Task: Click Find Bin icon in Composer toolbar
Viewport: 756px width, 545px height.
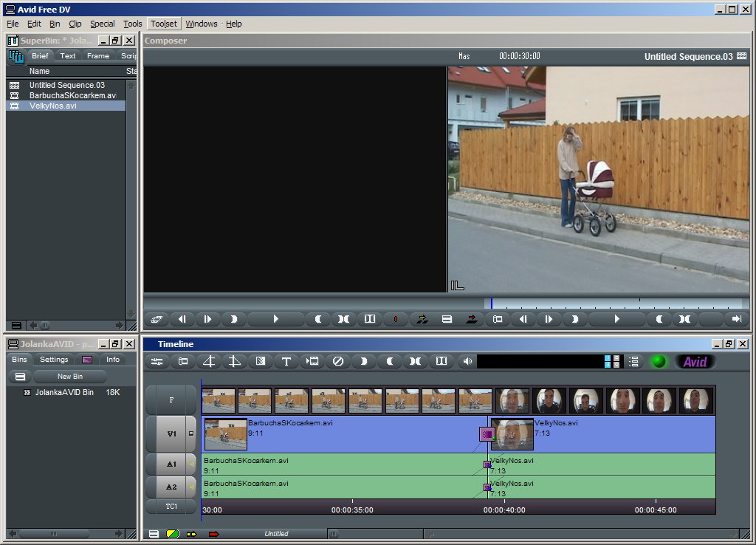Action: (498, 319)
